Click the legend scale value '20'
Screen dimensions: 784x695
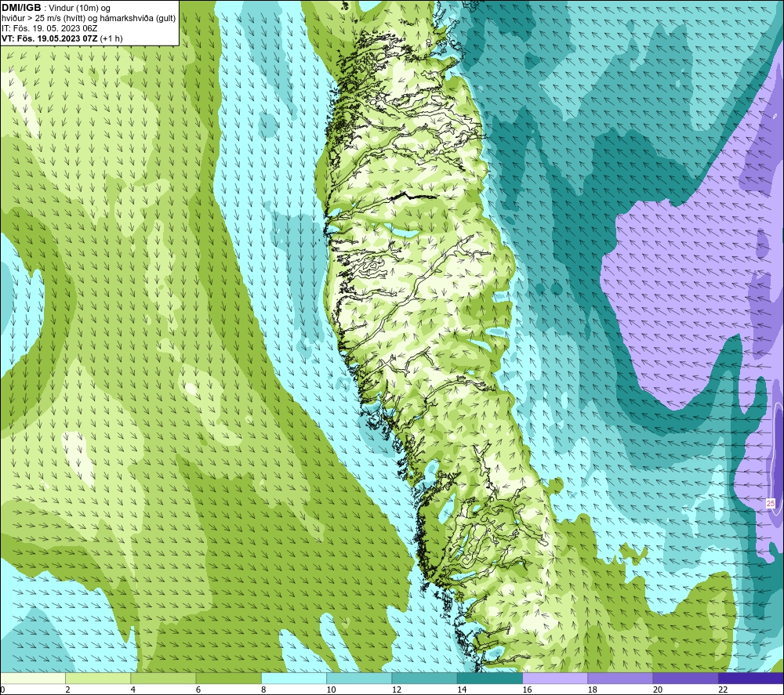coord(658,690)
